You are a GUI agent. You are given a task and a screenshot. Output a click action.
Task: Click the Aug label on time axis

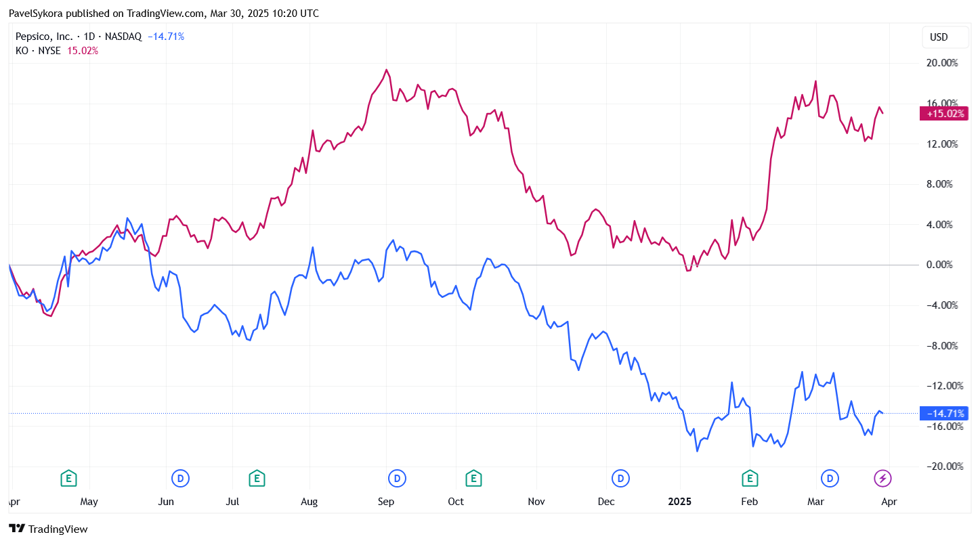[x=310, y=502]
